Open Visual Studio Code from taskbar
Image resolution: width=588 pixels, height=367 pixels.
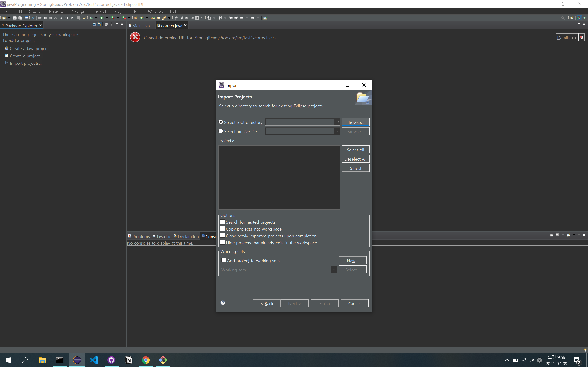click(94, 360)
